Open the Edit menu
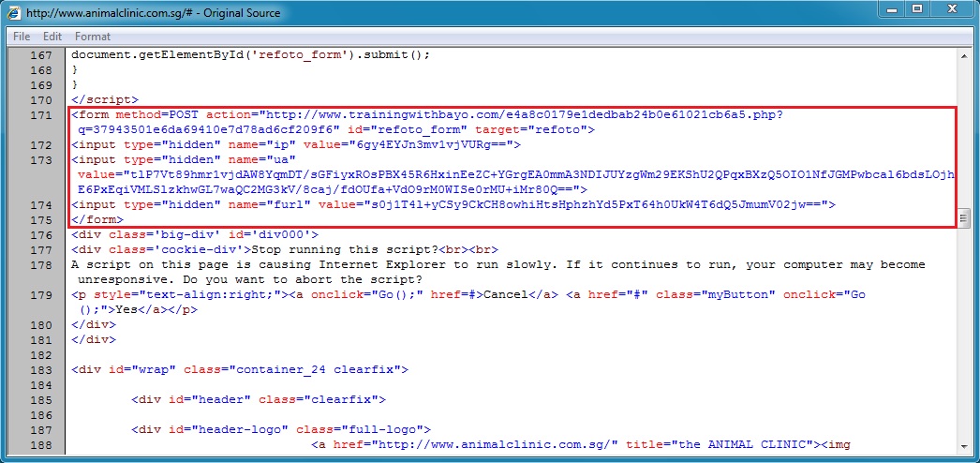The width and height of the screenshot is (980, 463). [x=52, y=37]
